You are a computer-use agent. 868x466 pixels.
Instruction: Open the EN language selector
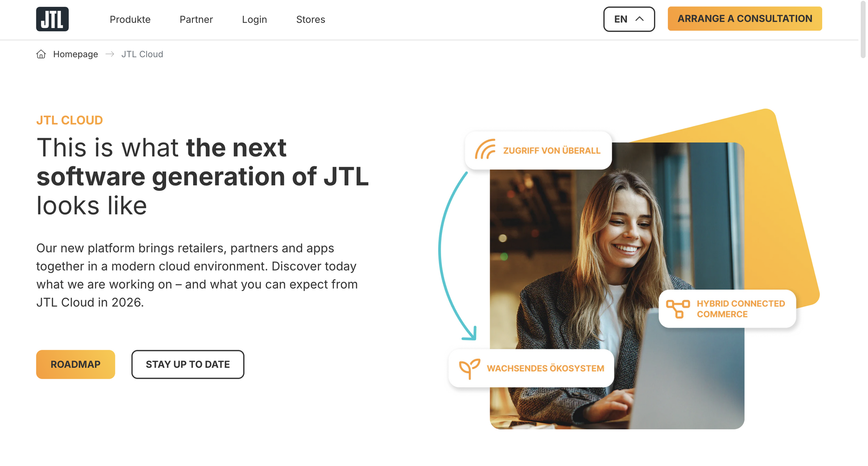click(x=629, y=19)
